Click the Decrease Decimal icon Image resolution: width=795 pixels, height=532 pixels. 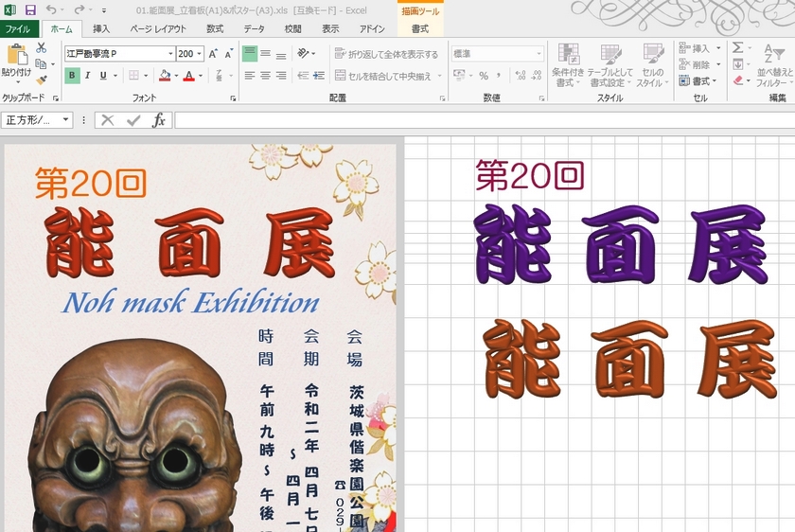pos(537,76)
